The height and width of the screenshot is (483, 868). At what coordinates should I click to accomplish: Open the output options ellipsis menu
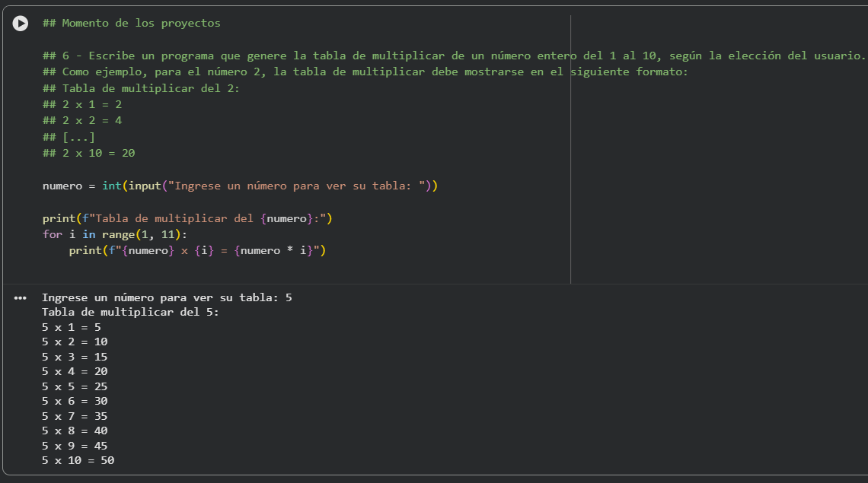pyautogui.click(x=20, y=298)
